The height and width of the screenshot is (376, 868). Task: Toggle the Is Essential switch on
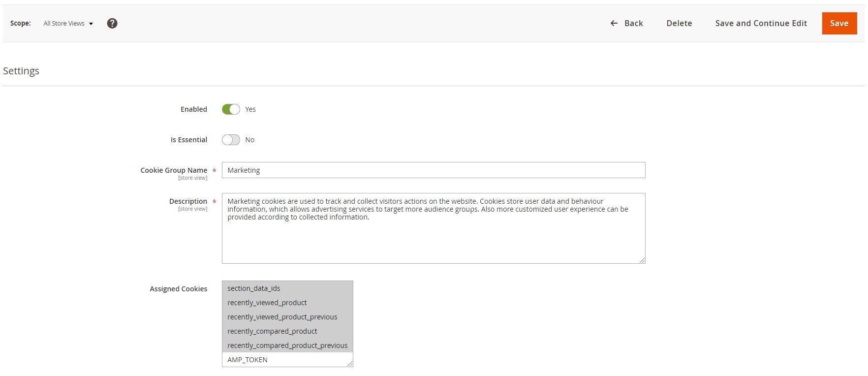231,140
